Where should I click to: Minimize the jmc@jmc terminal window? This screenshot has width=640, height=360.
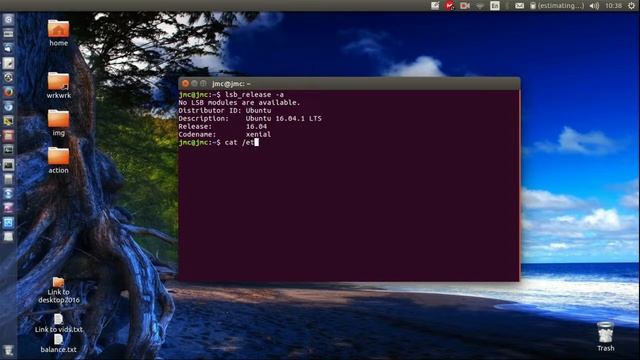(x=194, y=83)
